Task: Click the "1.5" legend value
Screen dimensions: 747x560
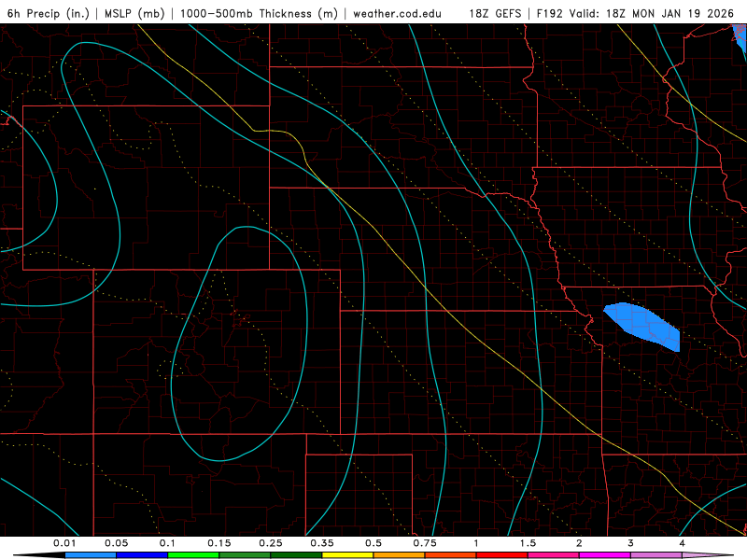Action: pyautogui.click(x=528, y=543)
